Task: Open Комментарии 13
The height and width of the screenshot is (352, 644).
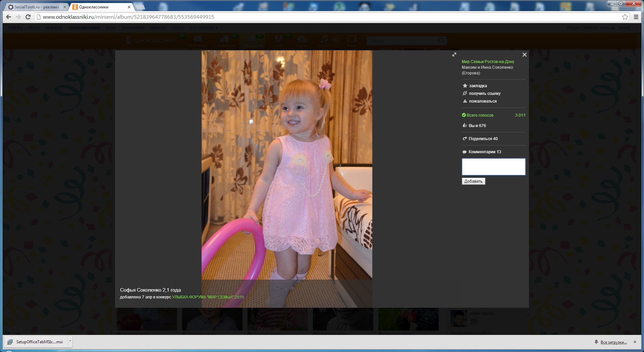Action: 482,152
